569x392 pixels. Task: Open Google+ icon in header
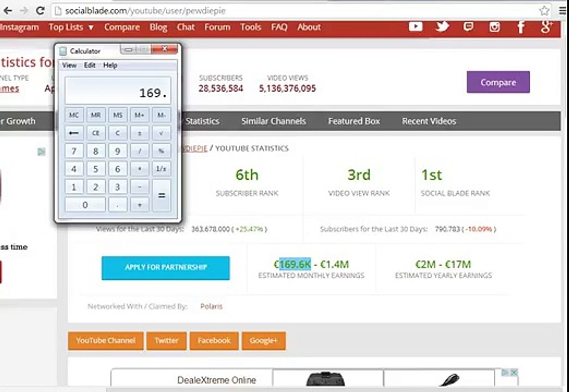(x=546, y=27)
